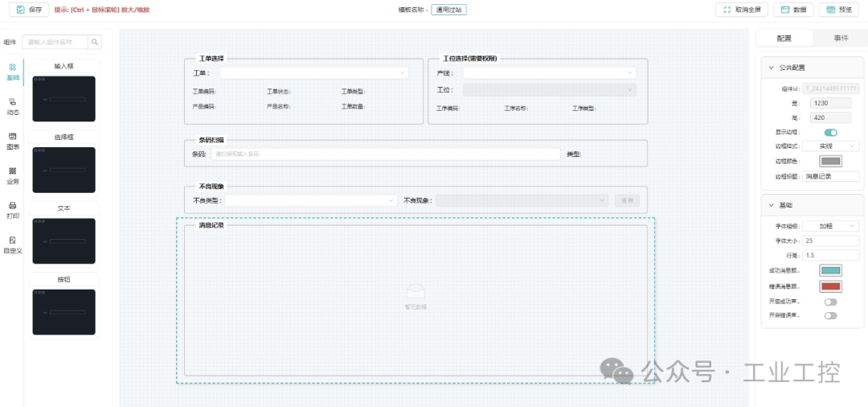Open the 数据 data button
The image size is (868, 407).
tap(793, 10)
